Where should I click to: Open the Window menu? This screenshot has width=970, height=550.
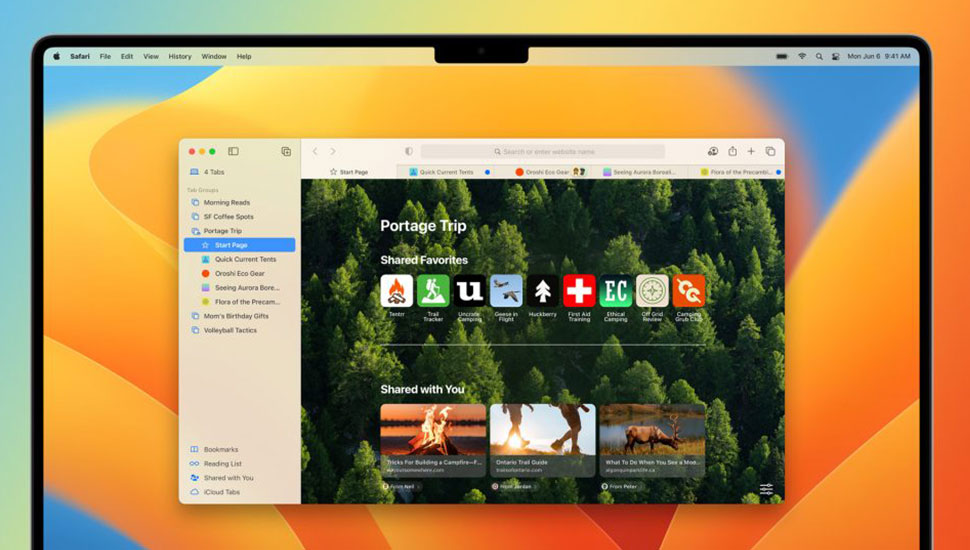click(214, 56)
